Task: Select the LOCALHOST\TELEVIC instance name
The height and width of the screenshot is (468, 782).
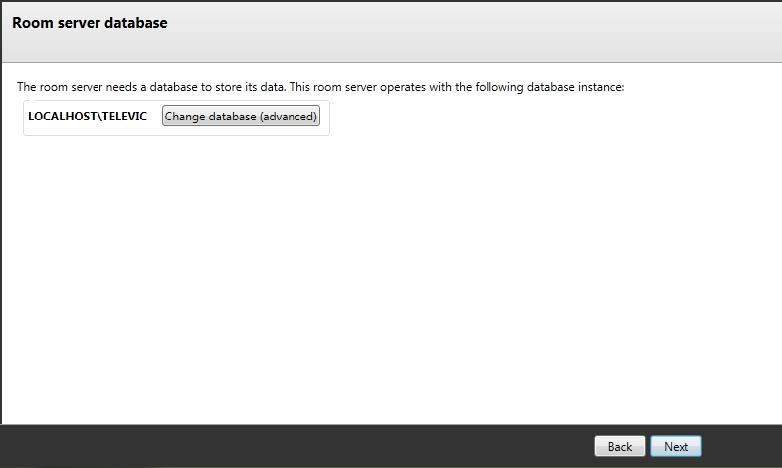Action: (87, 117)
